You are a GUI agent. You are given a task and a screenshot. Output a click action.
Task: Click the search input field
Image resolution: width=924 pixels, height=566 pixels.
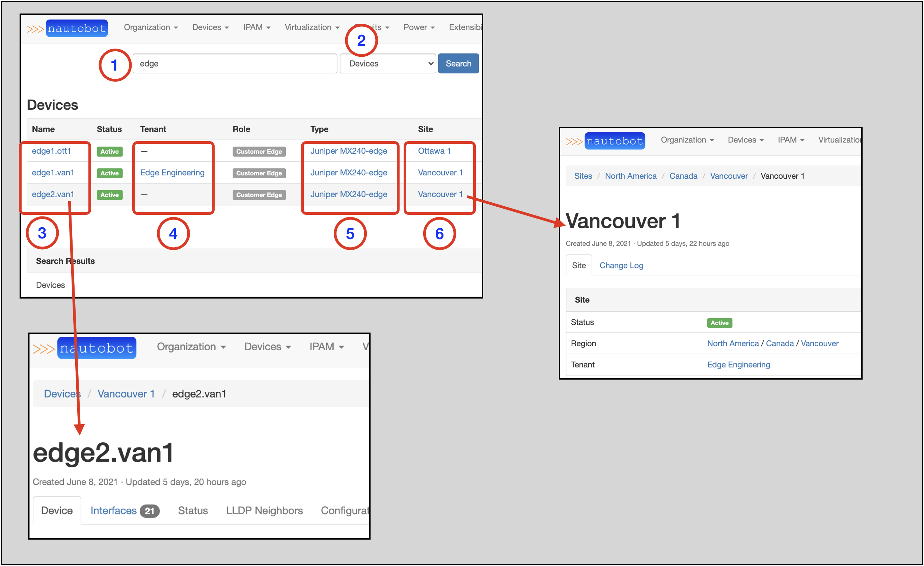pos(234,63)
